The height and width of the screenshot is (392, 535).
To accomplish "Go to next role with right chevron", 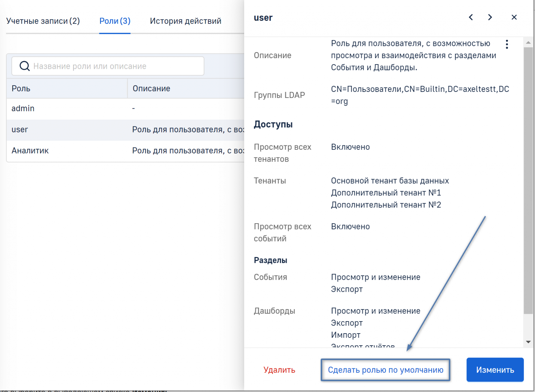I will click(490, 17).
